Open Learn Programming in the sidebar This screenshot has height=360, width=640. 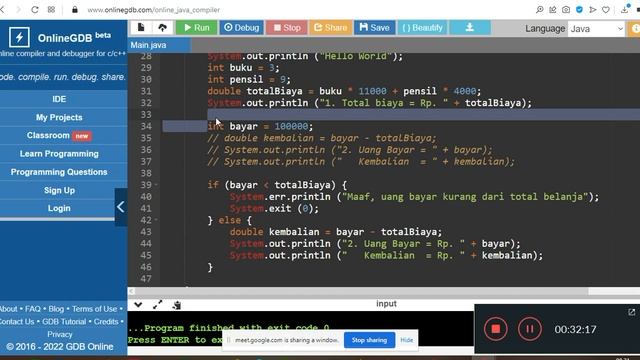click(x=59, y=154)
